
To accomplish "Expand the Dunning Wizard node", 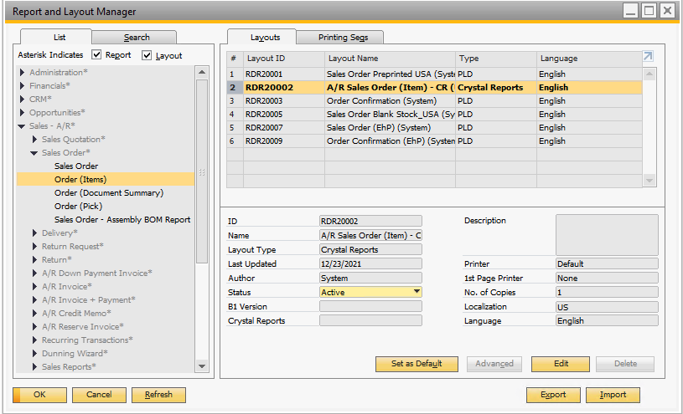I will pos(34,353).
